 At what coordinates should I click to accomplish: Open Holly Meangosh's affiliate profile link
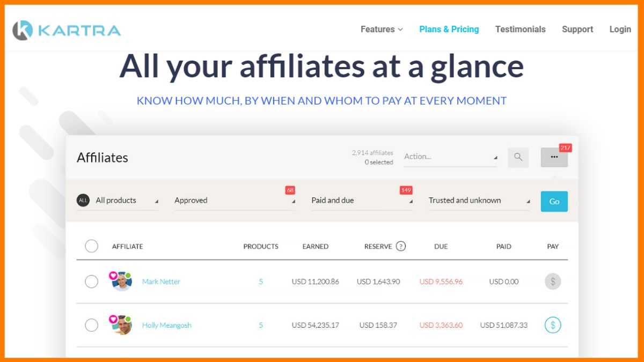pyautogui.click(x=166, y=325)
